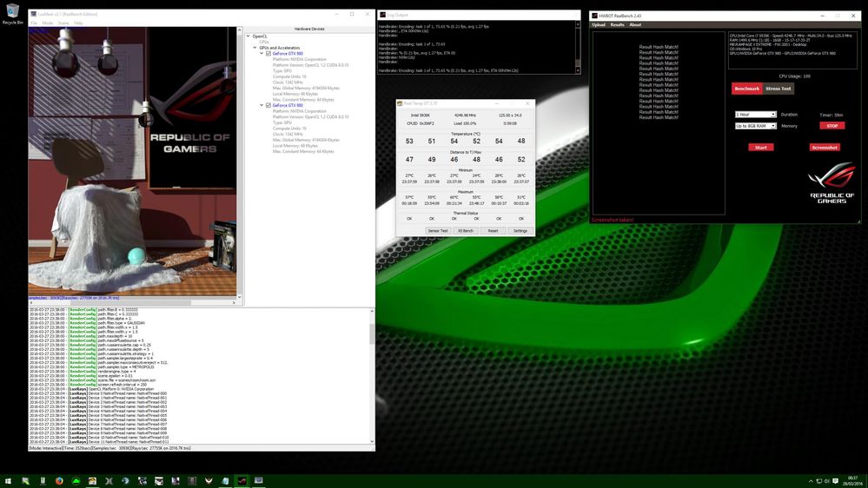Open the Memory dropdown showing Up to 8GB RAM
Screen dimensions: 868x488
756,126
